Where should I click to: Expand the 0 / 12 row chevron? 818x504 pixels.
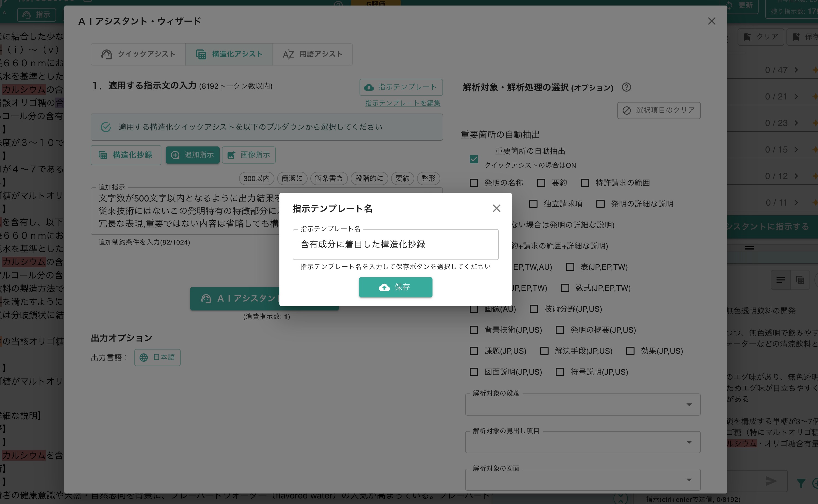tap(796, 176)
